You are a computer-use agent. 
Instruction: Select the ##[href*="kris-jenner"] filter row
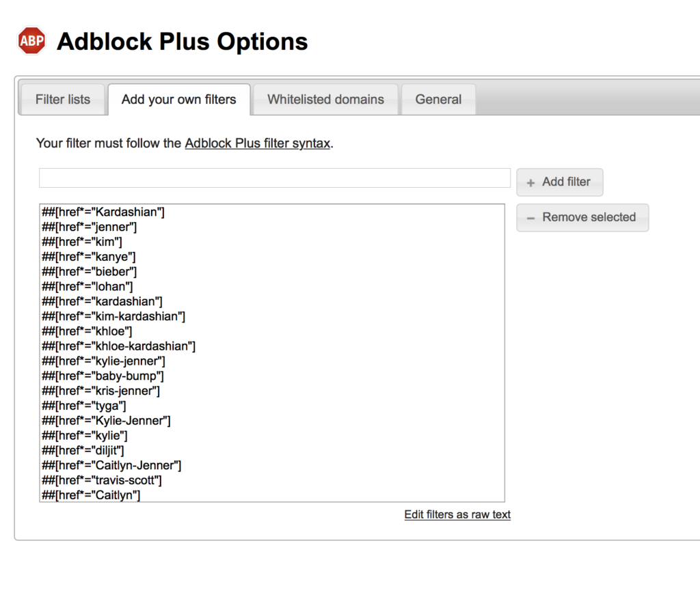coord(272,391)
